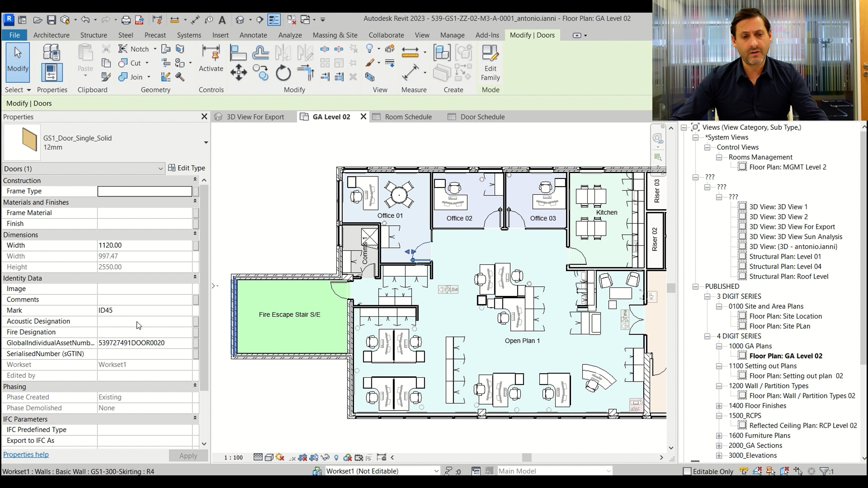Viewport: 868px width, 488px height.
Task: Close the GA Level 02 view tab
Action: 363,116
